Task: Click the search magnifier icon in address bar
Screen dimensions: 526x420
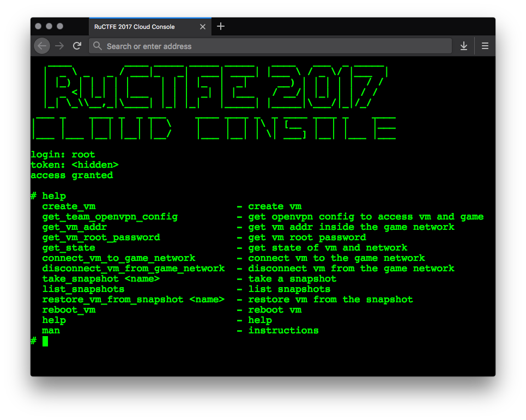Action: pos(97,46)
